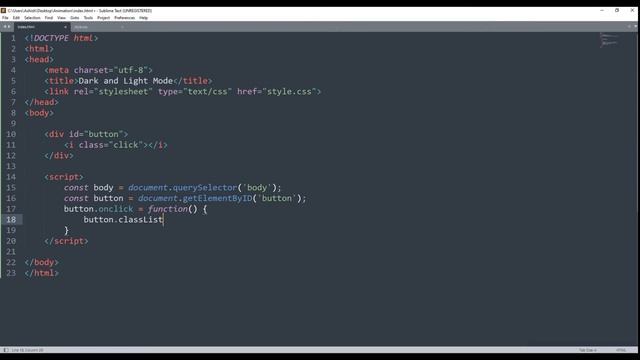Click the closing head tag on line 7
This screenshot has height=360, width=640.
point(42,102)
